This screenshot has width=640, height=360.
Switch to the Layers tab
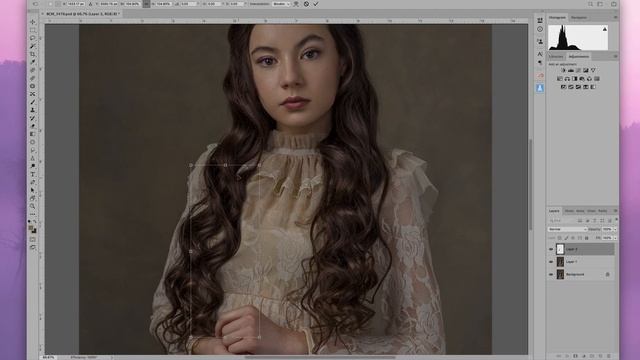554,211
